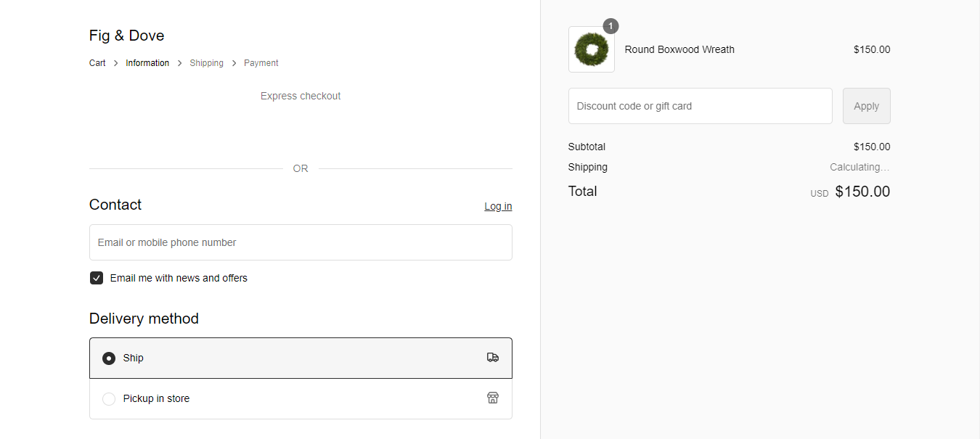This screenshot has width=980, height=439.
Task: Go back to Cart breadcrumb
Action: pyautogui.click(x=97, y=63)
